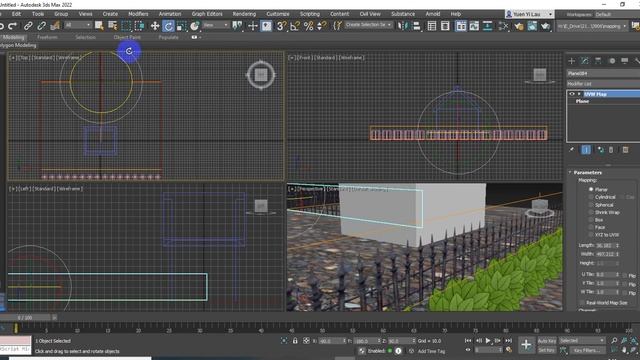This screenshot has width=640, height=360.
Task: Activate the Select and Scale tool
Action: click(x=182, y=26)
